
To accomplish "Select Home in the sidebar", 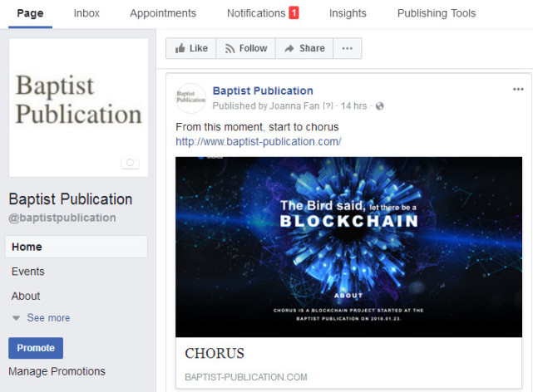I will pyautogui.click(x=76, y=247).
